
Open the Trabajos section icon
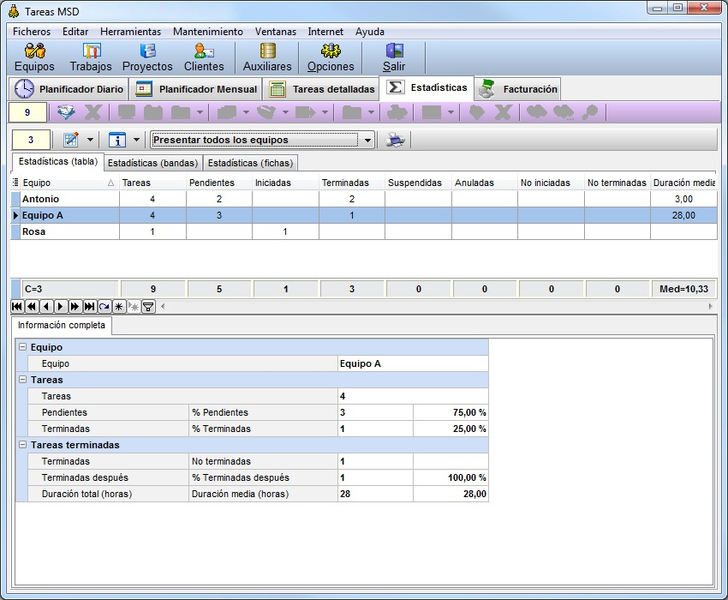[x=91, y=58]
